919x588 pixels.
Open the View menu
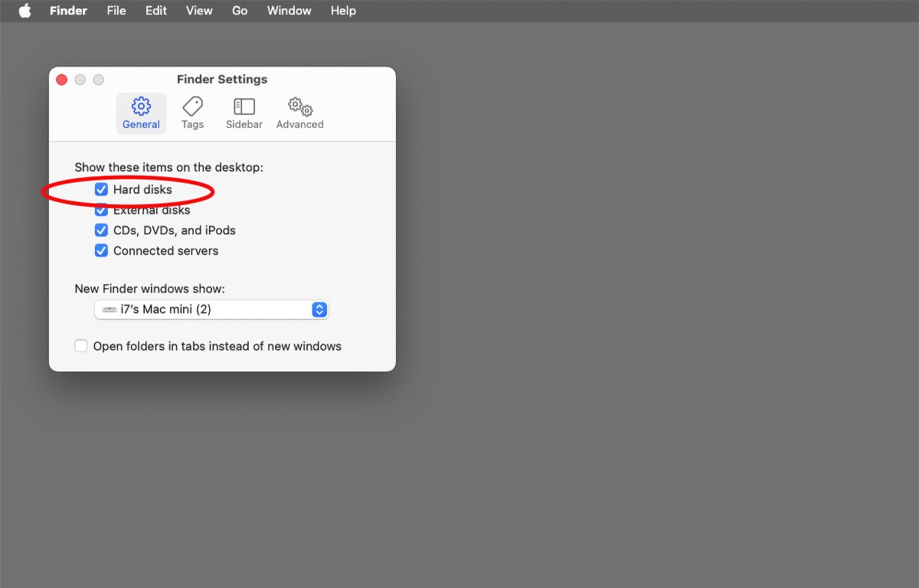199,11
